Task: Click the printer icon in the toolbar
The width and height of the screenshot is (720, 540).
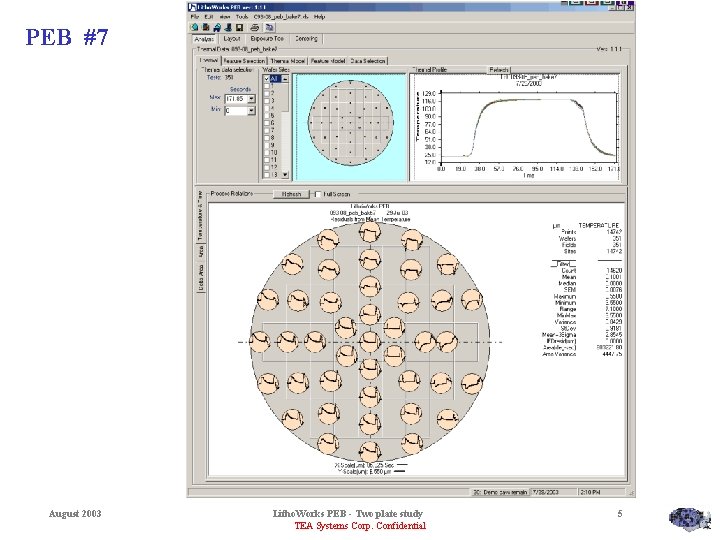Action: coord(254,28)
